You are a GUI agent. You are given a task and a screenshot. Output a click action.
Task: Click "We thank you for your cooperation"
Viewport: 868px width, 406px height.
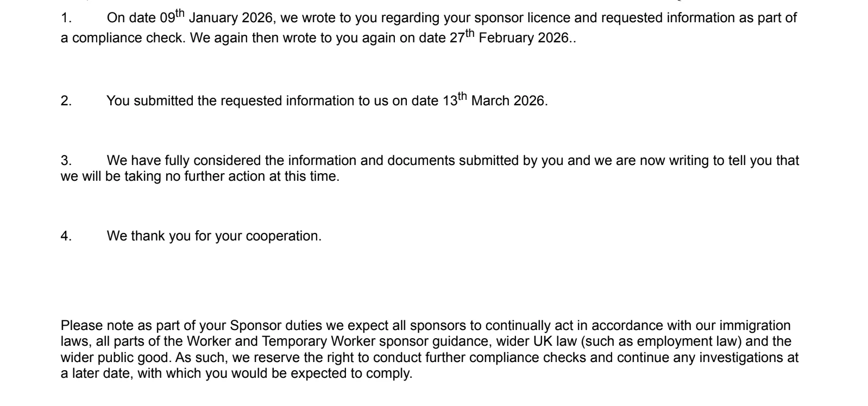[x=214, y=236]
